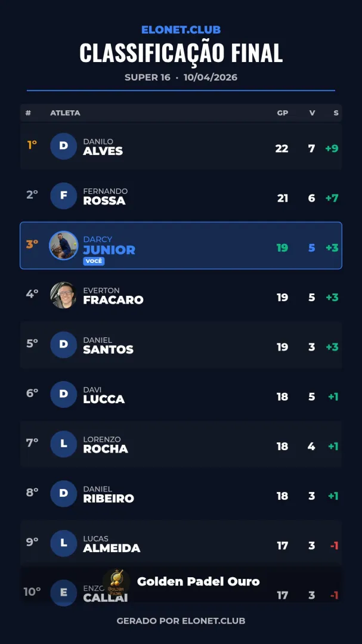Image resolution: width=362 pixels, height=644 pixels.
Task: Click the Golden Padel Ouro label
Action: [198, 581]
